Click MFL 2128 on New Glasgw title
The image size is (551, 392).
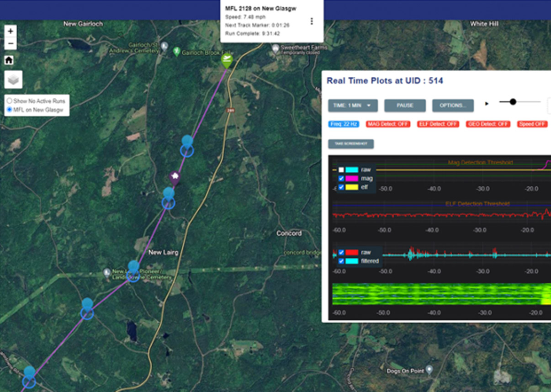[x=261, y=9]
